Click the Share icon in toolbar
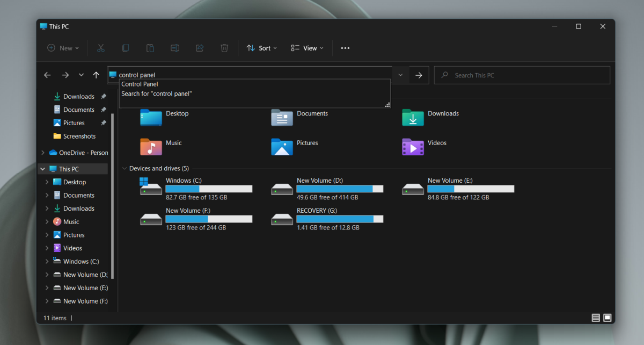644x345 pixels. 200,48
